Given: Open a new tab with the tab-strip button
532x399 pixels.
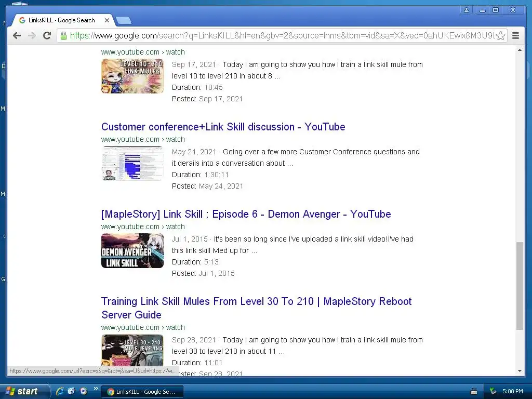Looking at the screenshot, I should click(x=124, y=21).
